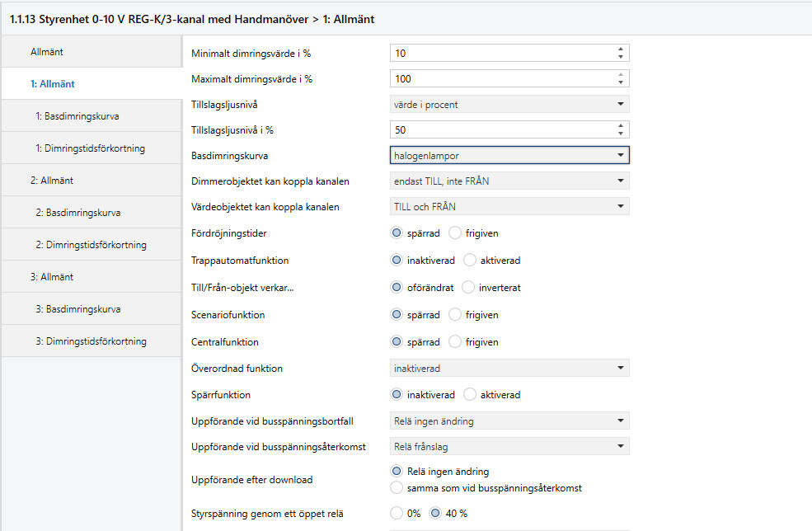Open Uppförande vid busspänningsbortfall dropdown
812x531 pixels.
(x=509, y=421)
